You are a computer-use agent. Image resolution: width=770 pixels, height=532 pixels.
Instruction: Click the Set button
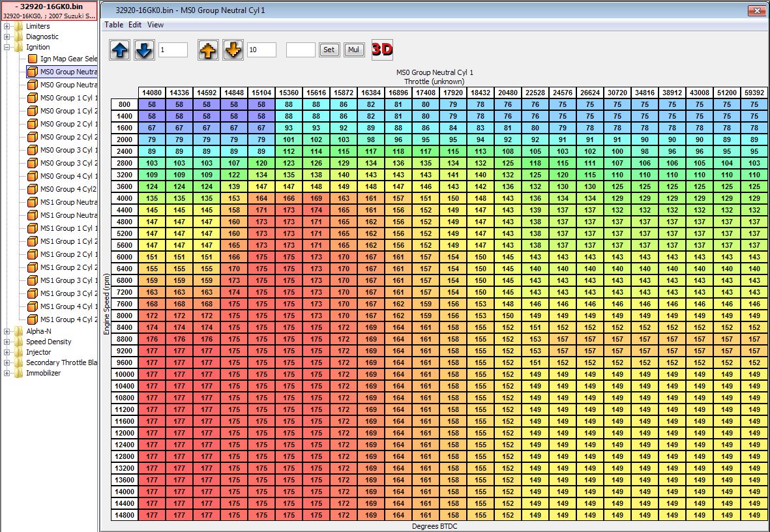pyautogui.click(x=329, y=50)
